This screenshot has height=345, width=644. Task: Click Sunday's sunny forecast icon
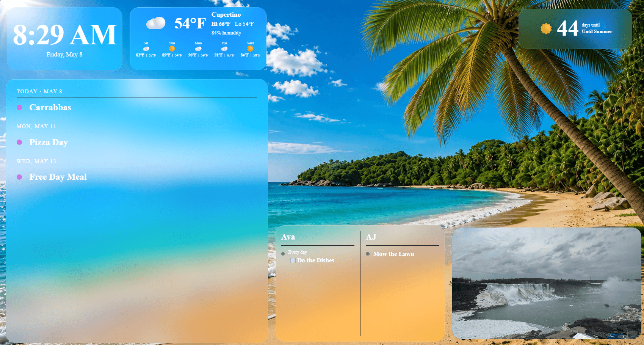[172, 49]
